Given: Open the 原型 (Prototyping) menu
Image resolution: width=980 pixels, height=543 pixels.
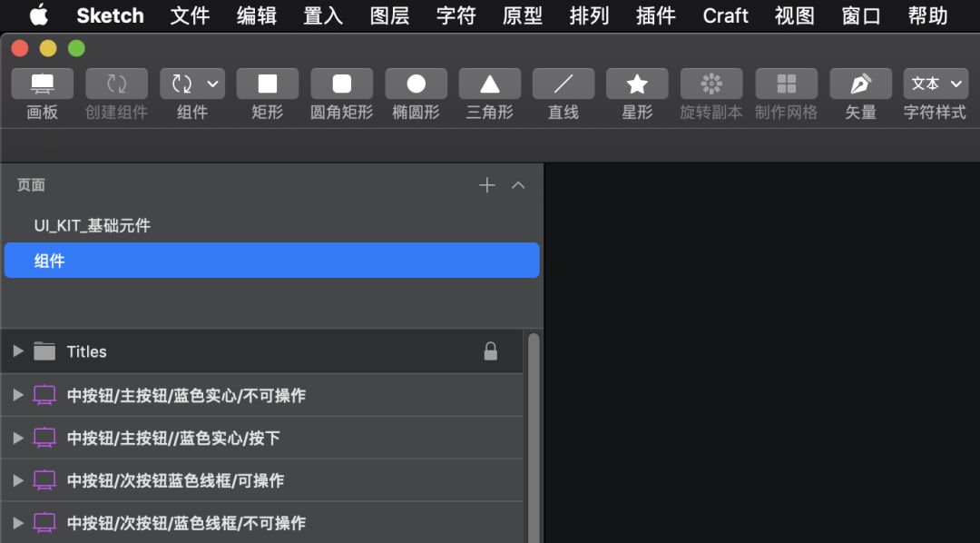Looking at the screenshot, I should (523, 15).
